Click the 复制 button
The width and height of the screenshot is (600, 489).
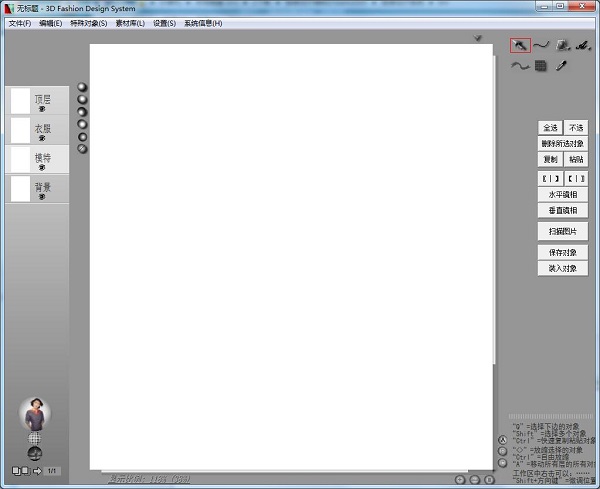[x=550, y=160]
